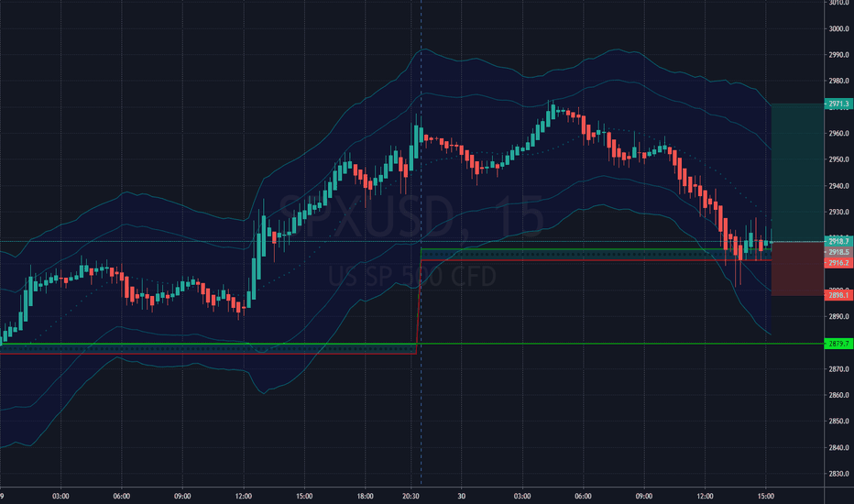The image size is (854, 504).
Task: Click the 18:00 time axis label
Action: [365, 497]
